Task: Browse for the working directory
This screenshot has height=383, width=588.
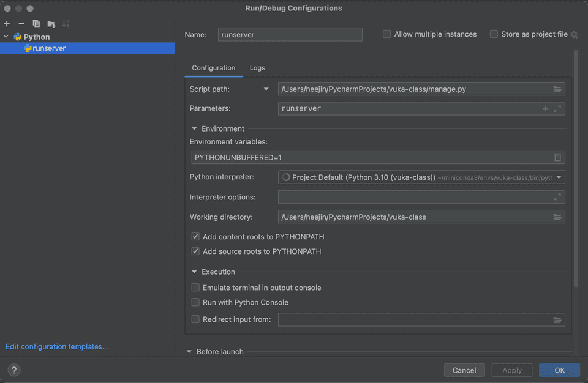Action: (x=557, y=217)
